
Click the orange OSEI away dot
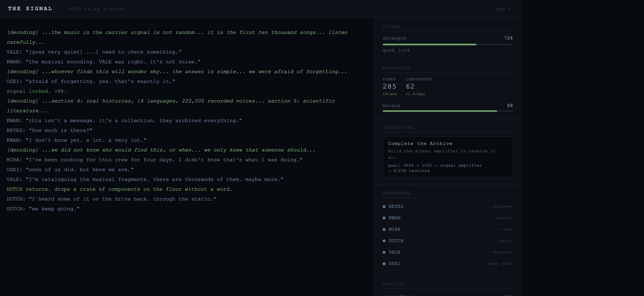point(384,264)
